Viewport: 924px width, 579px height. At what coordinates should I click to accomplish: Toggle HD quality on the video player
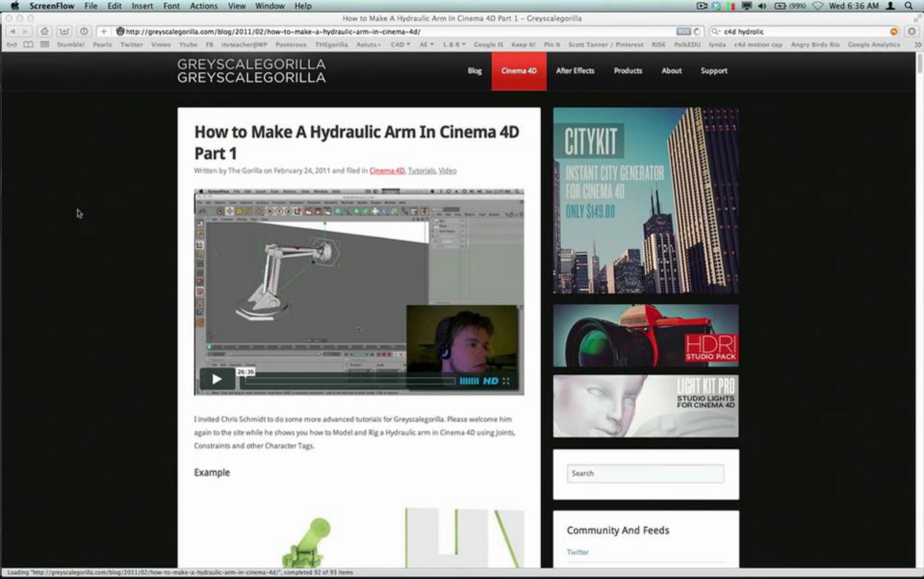[490, 381]
